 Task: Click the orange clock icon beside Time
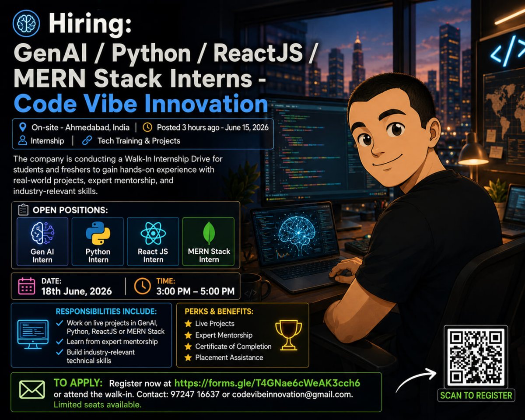[x=142, y=286]
